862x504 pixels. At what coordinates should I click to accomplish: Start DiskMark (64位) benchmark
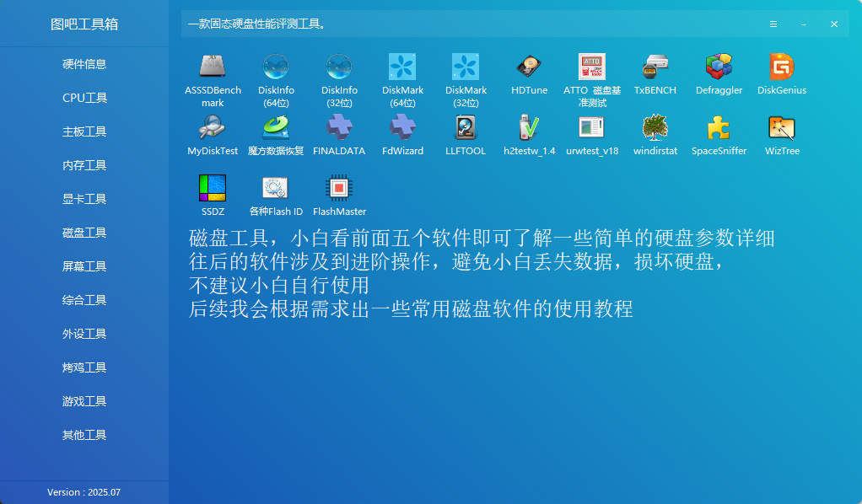coord(402,80)
